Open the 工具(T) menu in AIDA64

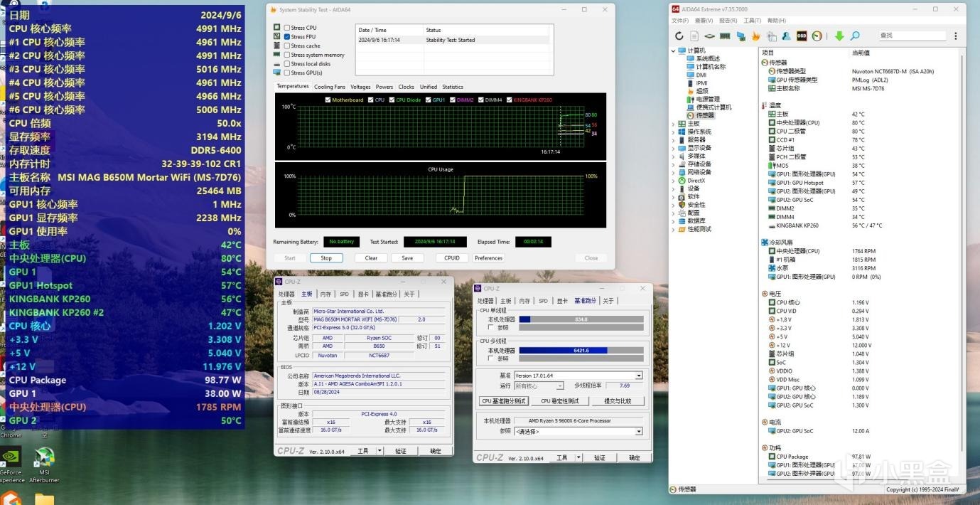[752, 21]
